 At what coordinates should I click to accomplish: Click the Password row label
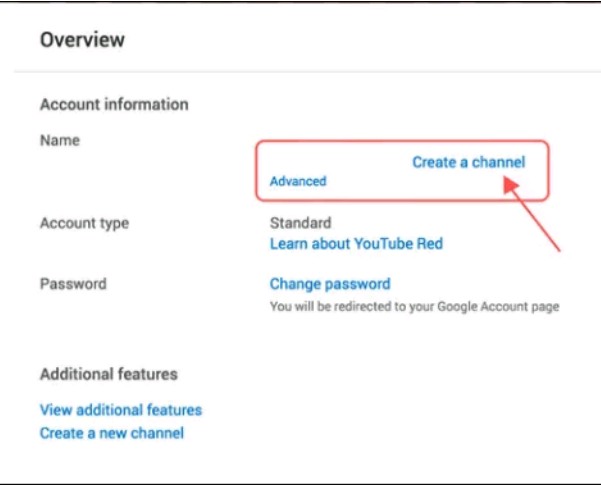click(73, 284)
